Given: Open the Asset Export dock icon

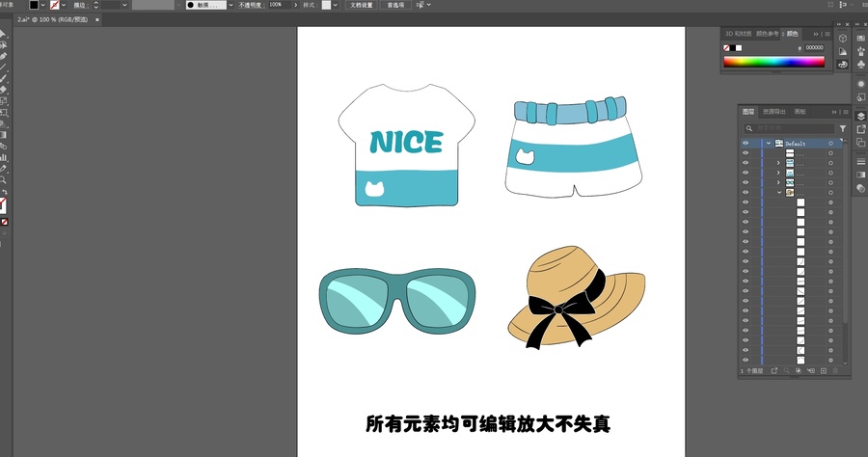Looking at the screenshot, I should [x=861, y=129].
